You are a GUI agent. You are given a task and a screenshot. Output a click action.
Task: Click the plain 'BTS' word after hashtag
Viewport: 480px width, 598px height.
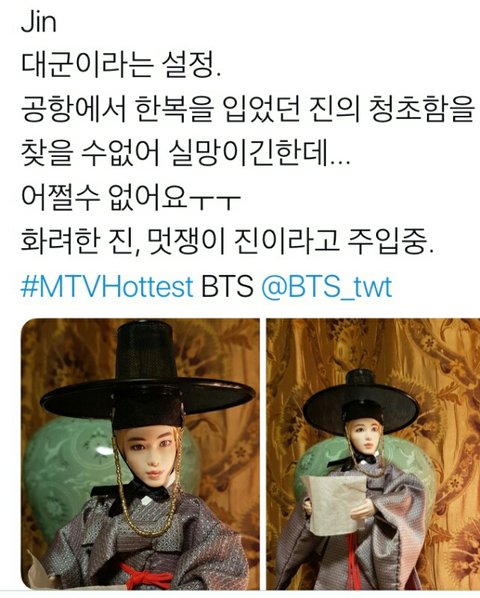point(227,287)
